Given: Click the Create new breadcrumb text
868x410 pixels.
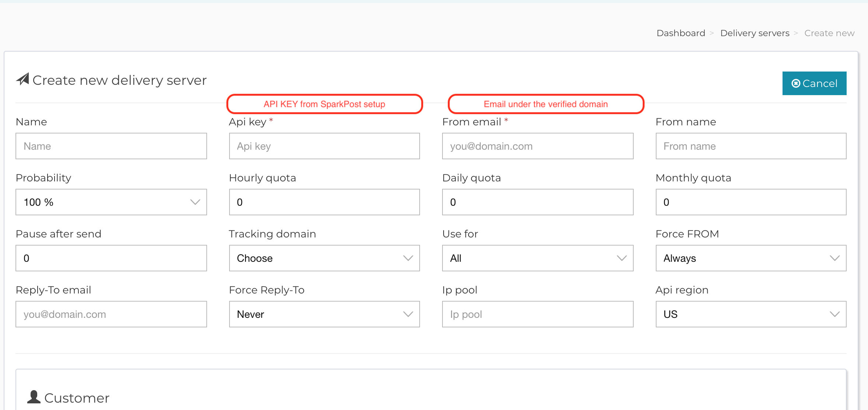Looking at the screenshot, I should tap(829, 33).
